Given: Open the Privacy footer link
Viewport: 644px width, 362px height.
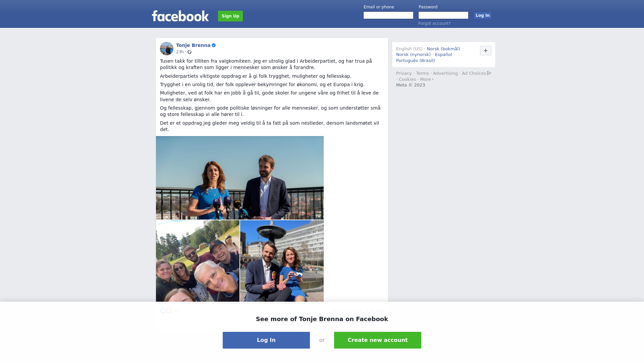Looking at the screenshot, I should pyautogui.click(x=404, y=73).
